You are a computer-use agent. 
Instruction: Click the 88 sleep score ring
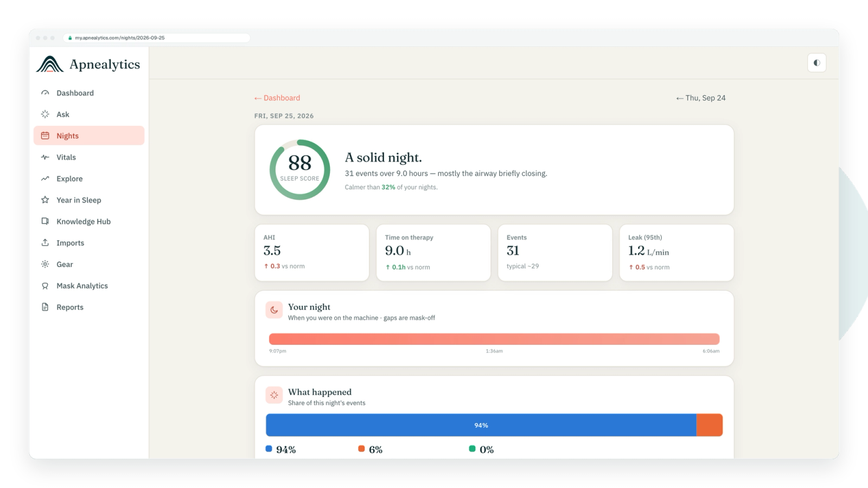coord(300,170)
